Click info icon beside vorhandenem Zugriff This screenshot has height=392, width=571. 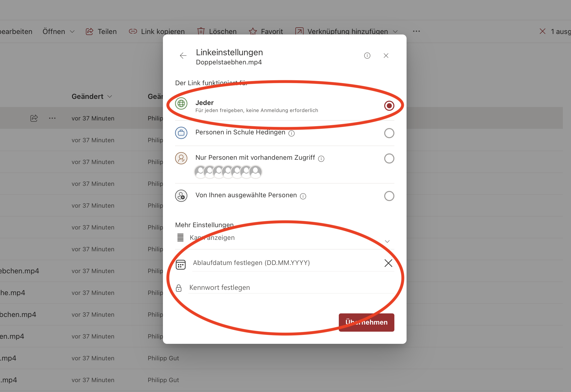[x=321, y=159]
